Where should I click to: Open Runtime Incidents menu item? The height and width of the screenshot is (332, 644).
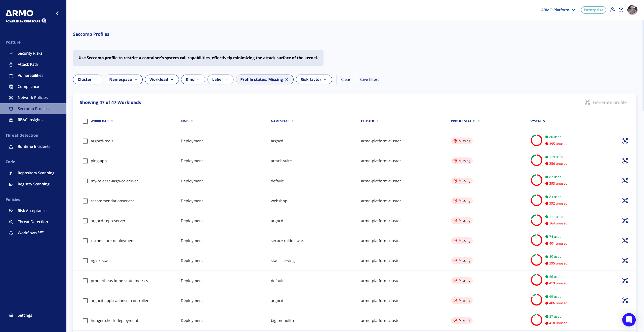34,146
